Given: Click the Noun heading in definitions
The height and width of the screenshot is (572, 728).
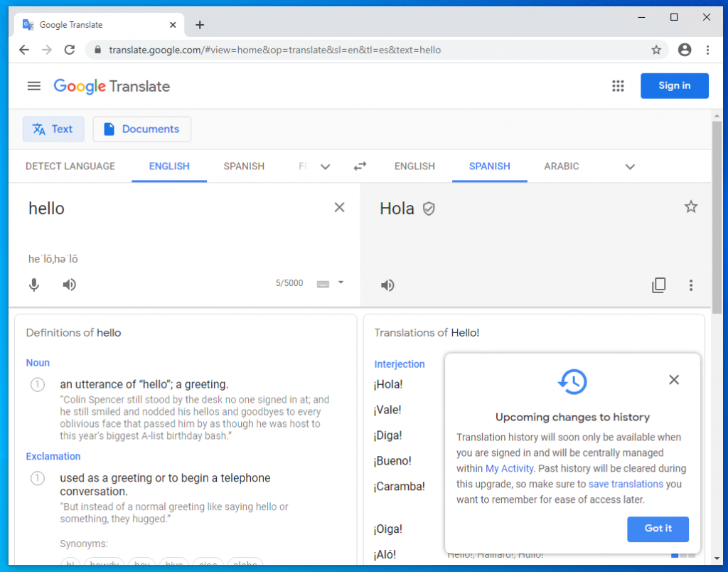Looking at the screenshot, I should (x=38, y=363).
